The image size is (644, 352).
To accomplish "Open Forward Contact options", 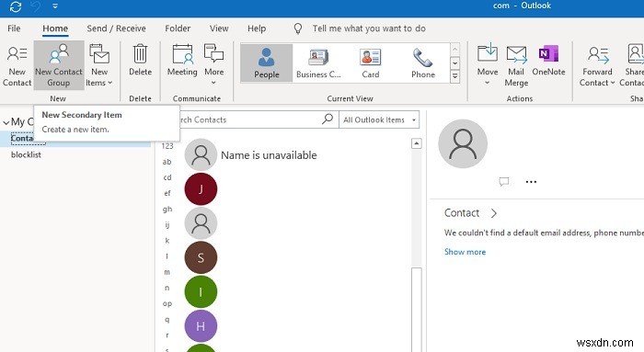I will (x=597, y=65).
